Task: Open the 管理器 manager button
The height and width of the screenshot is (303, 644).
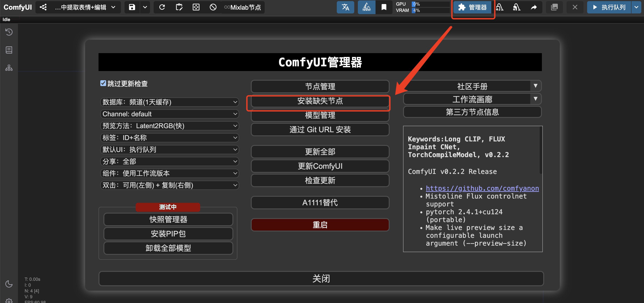Action: tap(472, 7)
